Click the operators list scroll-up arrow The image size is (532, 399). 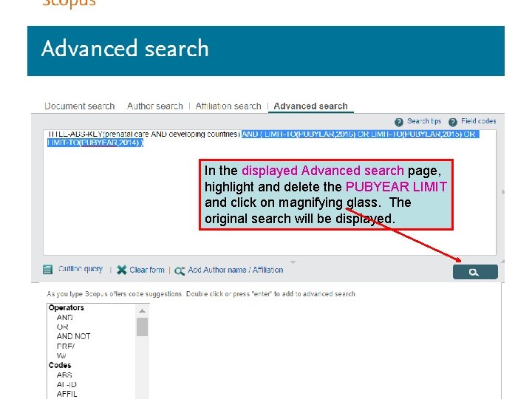pyautogui.click(x=142, y=310)
